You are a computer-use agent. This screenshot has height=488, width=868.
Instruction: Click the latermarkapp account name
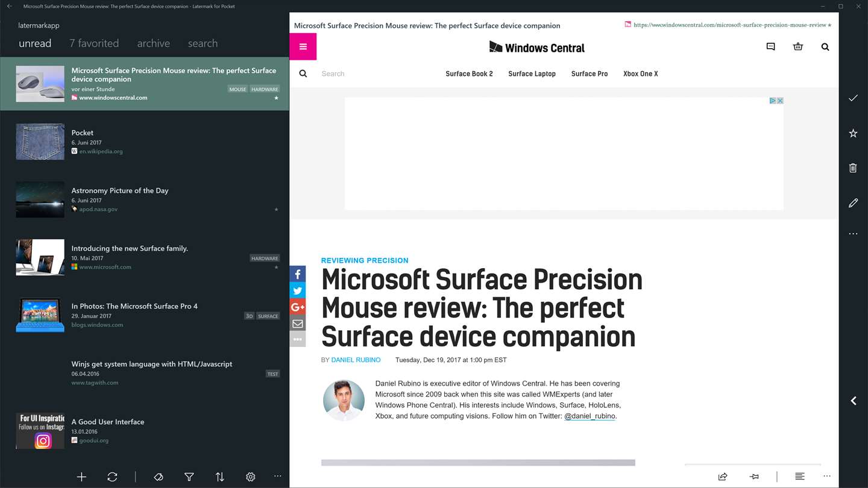coord(39,25)
